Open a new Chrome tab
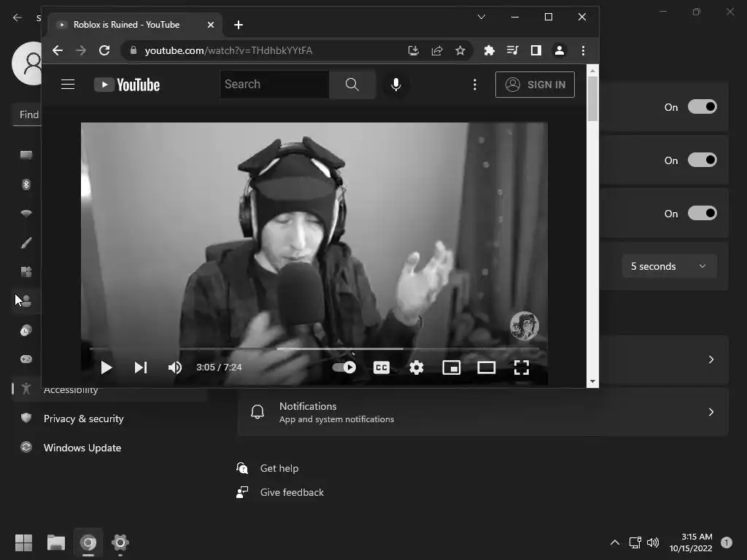This screenshot has width=747, height=560. click(x=239, y=25)
